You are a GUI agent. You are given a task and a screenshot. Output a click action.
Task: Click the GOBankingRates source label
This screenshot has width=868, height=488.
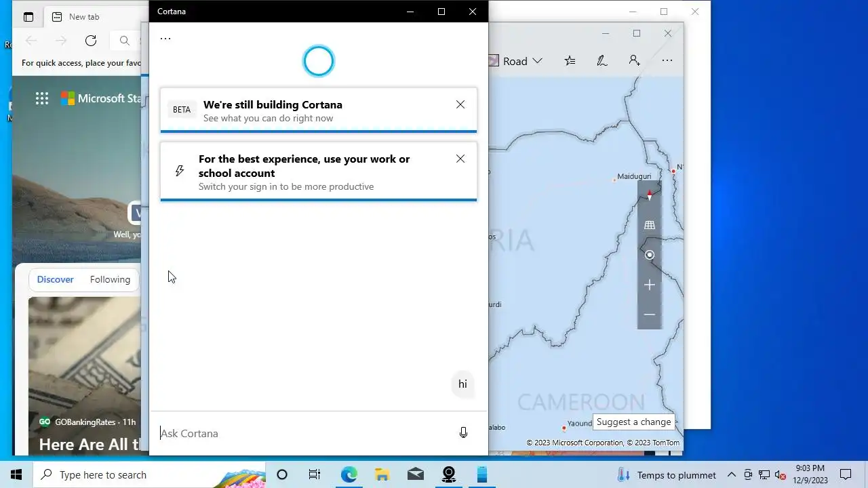(85, 422)
